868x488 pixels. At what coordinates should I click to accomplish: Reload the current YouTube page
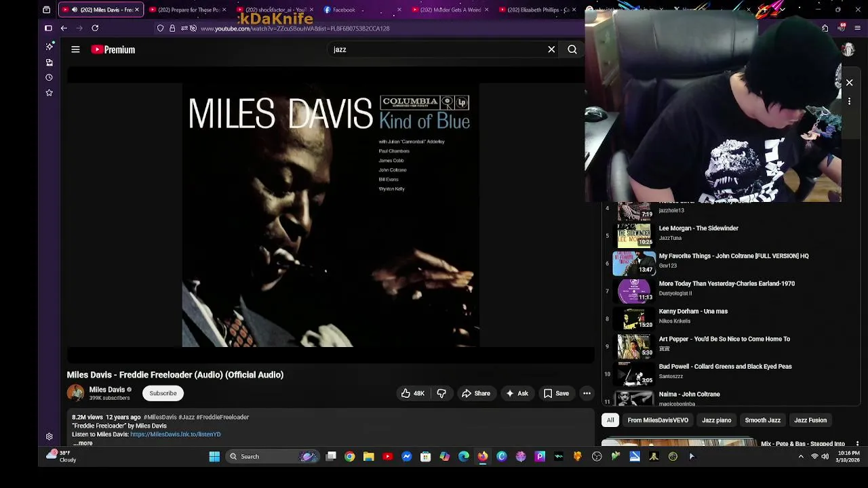click(95, 28)
